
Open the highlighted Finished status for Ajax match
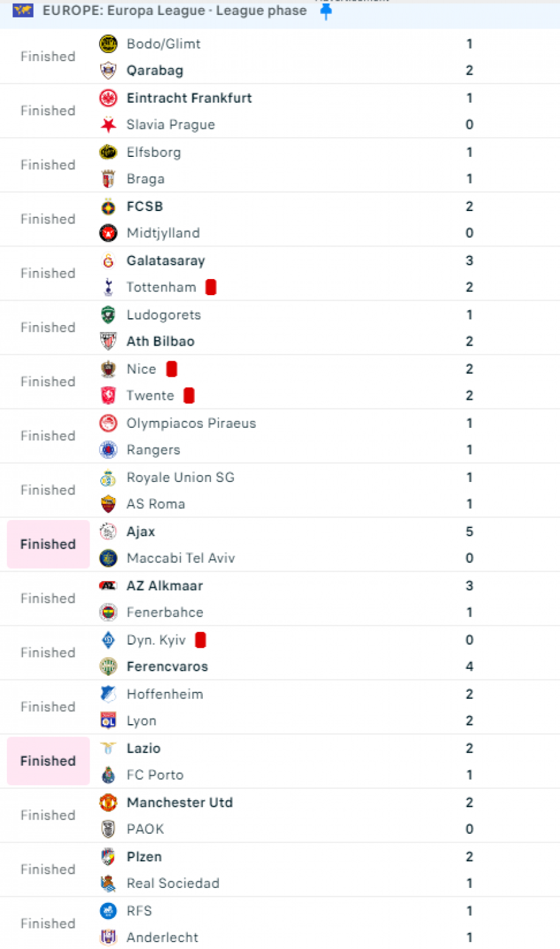point(48,544)
